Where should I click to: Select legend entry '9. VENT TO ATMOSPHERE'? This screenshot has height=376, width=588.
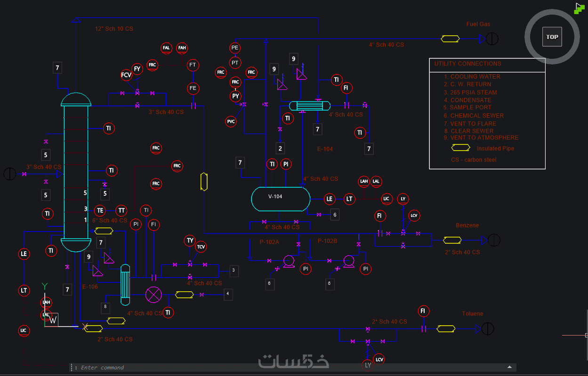481,137
